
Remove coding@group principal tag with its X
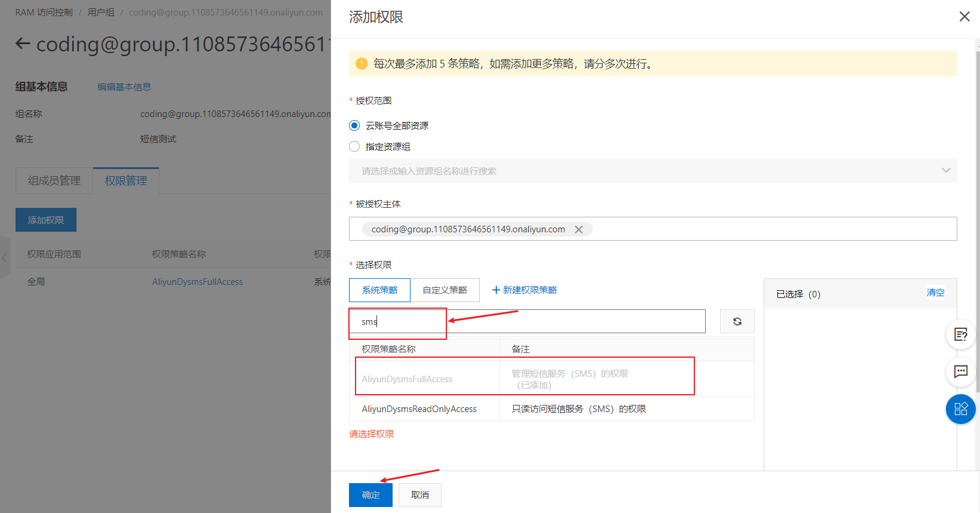tap(578, 229)
